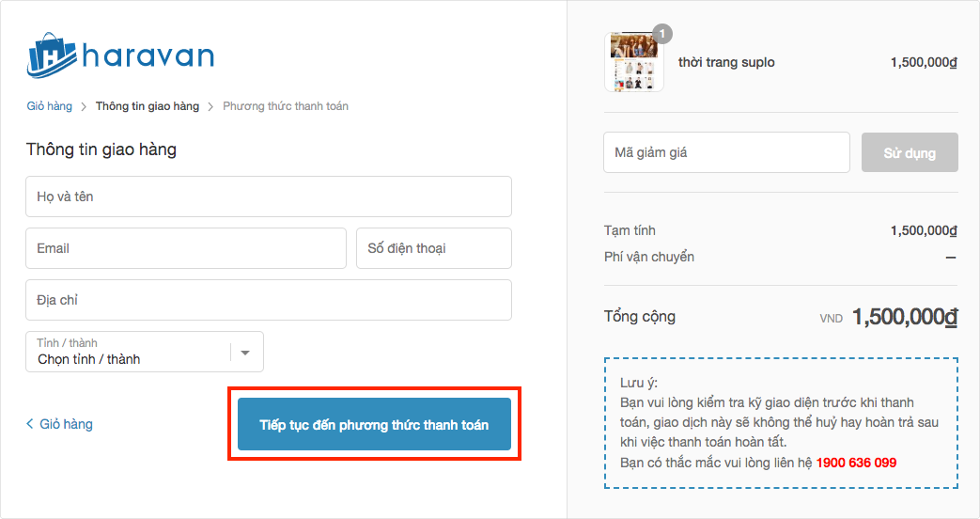Go to Giỏ hàng in the breadcrumb
The height and width of the screenshot is (519, 980).
click(49, 106)
